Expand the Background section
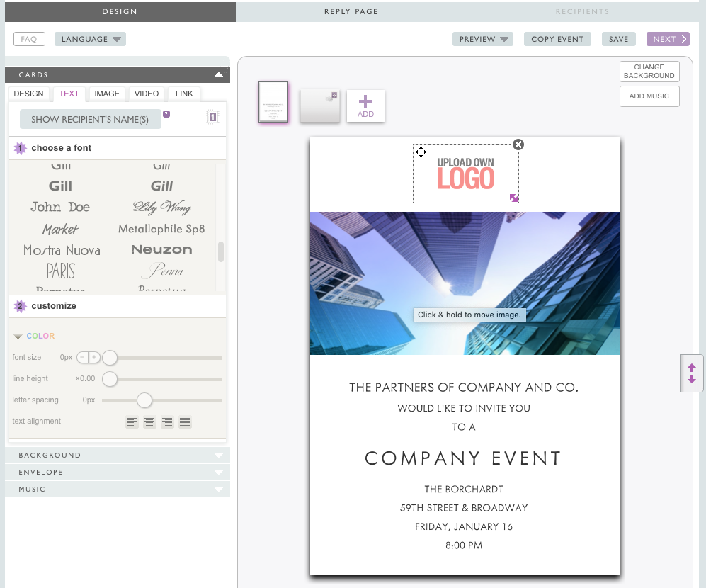 coord(118,455)
